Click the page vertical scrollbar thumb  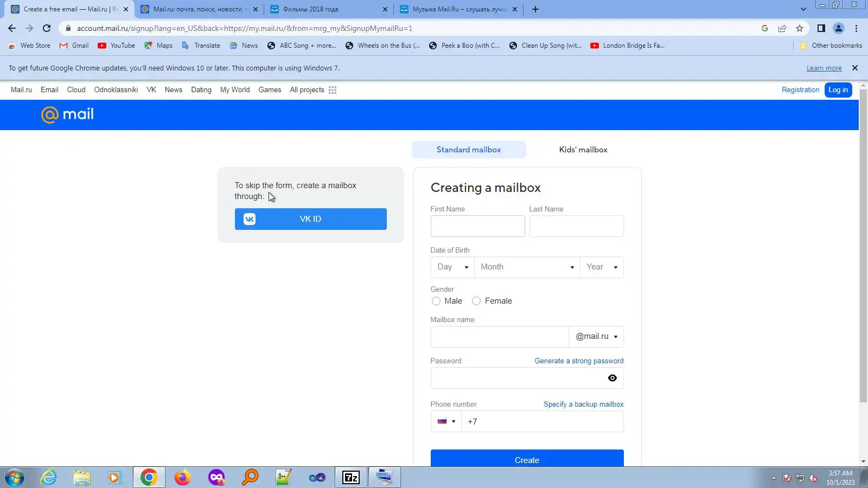pyautogui.click(x=864, y=247)
